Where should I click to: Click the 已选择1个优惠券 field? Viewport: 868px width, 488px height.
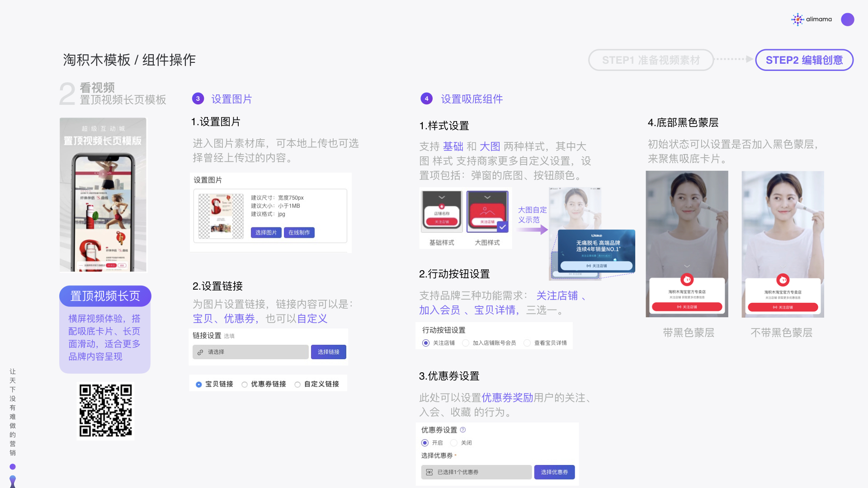tap(476, 472)
